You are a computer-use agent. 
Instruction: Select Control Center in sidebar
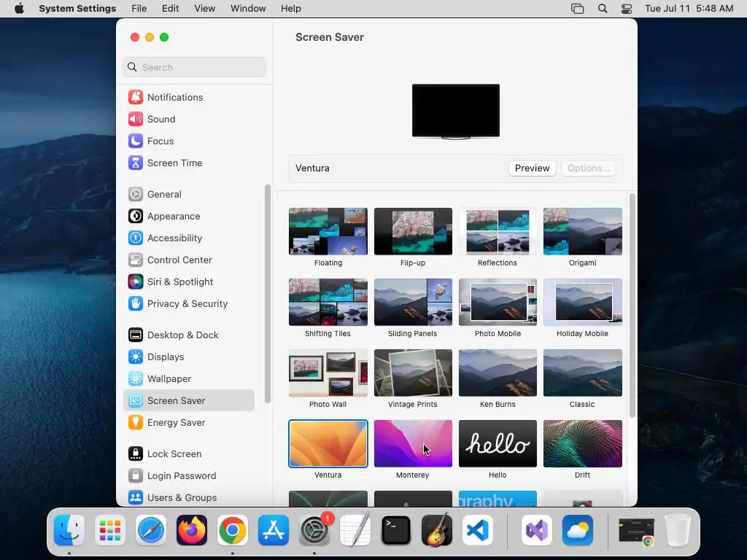(189, 260)
